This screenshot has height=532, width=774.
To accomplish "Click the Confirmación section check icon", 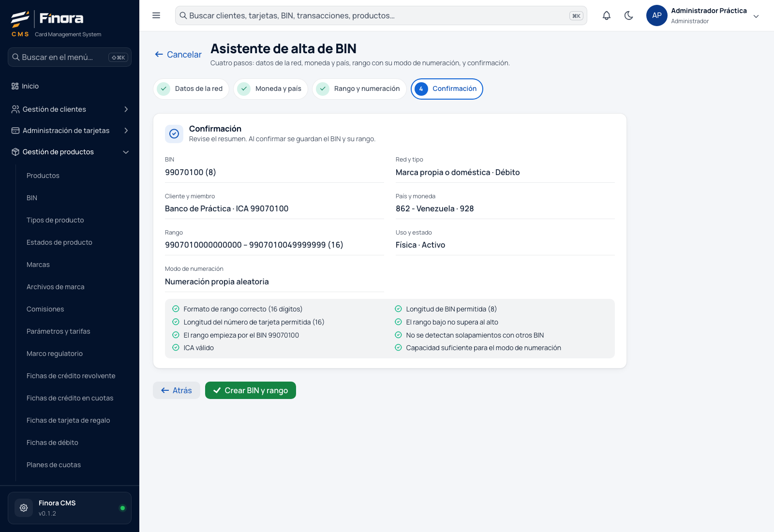I will pyautogui.click(x=174, y=134).
